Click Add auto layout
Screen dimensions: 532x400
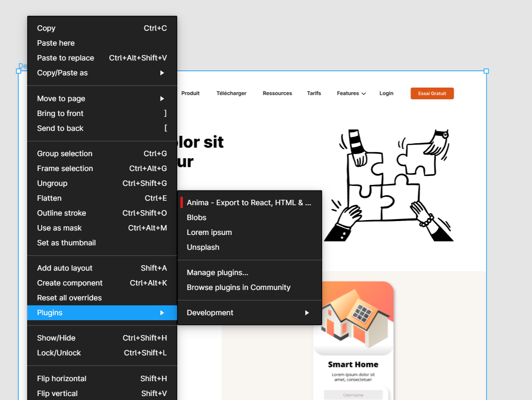pyautogui.click(x=102, y=268)
